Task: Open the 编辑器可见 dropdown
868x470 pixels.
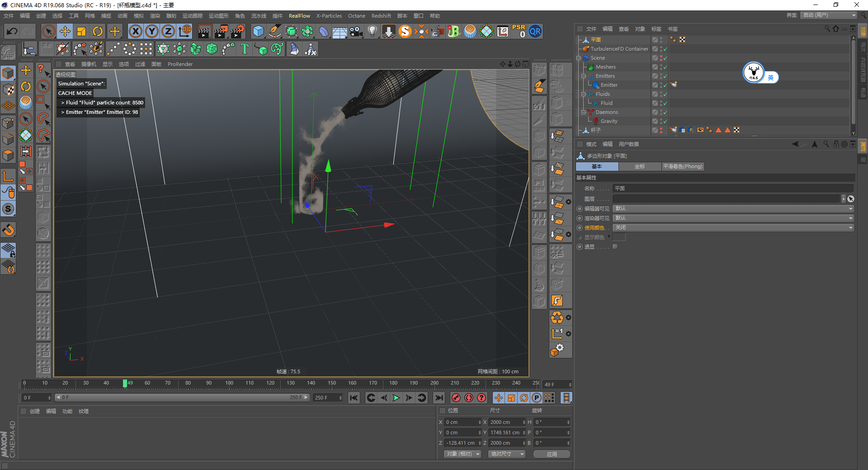Action: pyautogui.click(x=732, y=209)
